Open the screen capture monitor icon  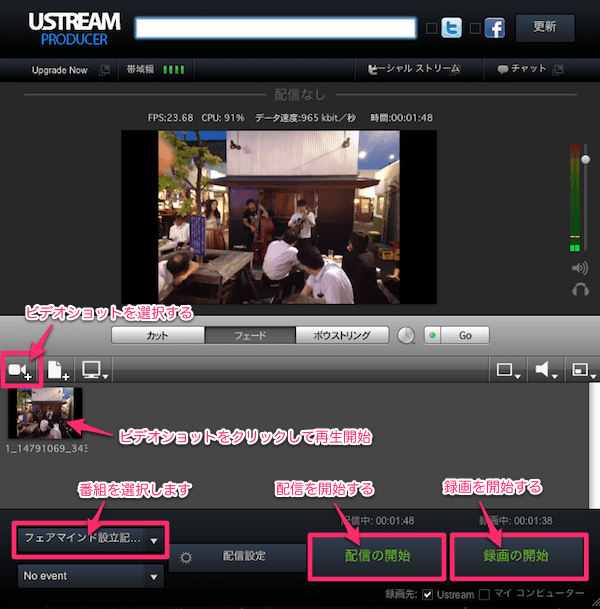pyautogui.click(x=94, y=370)
